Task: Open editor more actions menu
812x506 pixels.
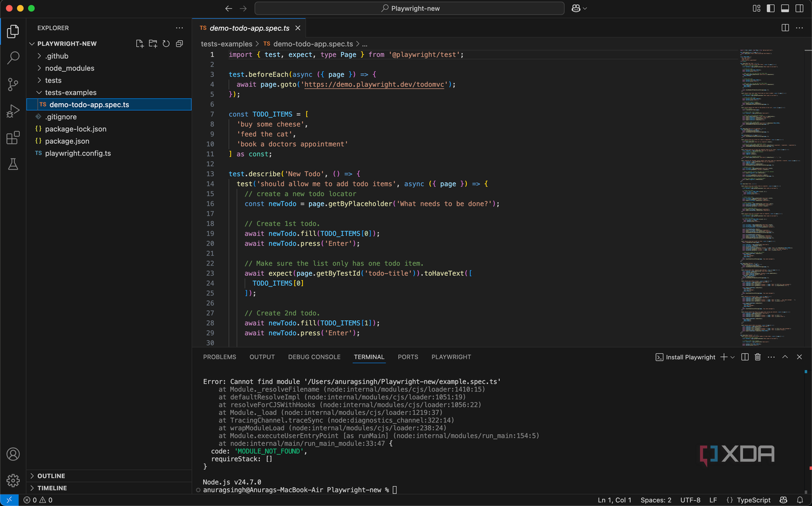Action: point(799,28)
